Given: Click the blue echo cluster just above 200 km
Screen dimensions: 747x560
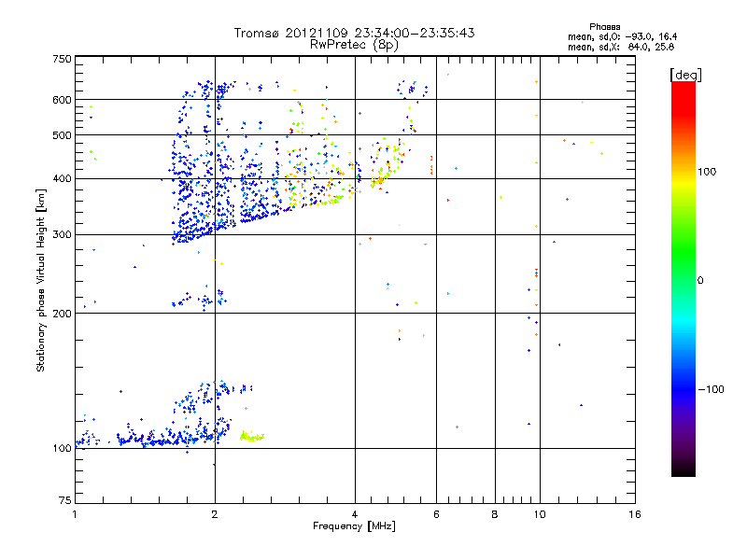Looking at the screenshot, I should click(x=199, y=300).
